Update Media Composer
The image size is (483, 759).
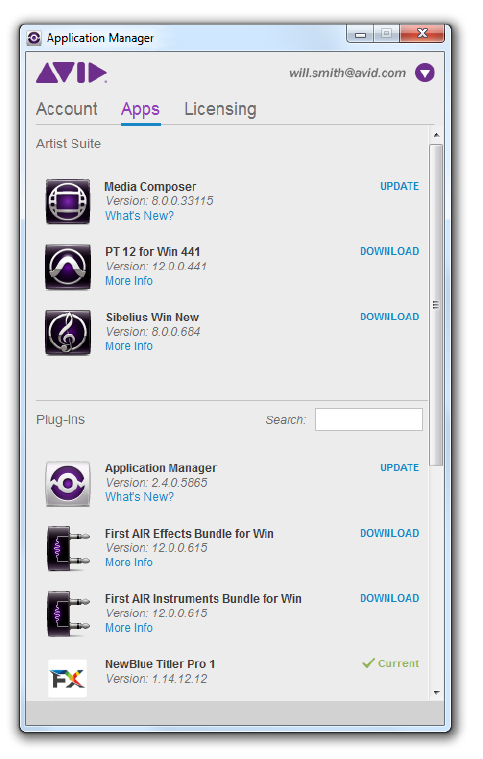coord(399,186)
